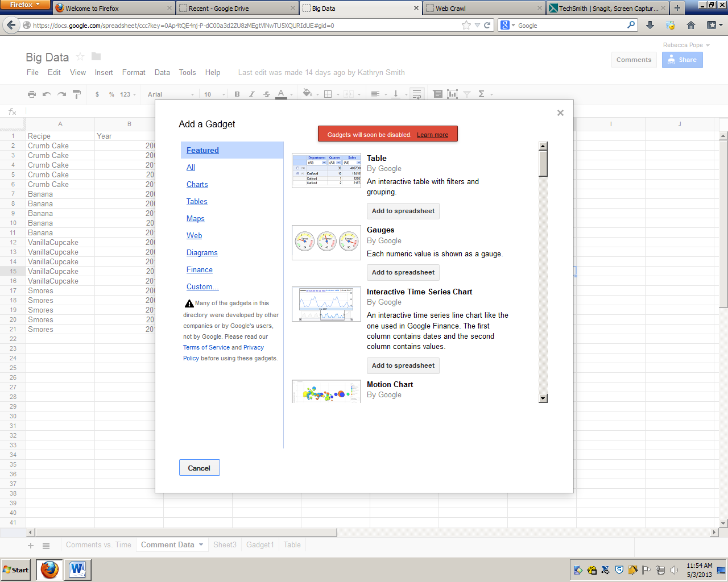Viewport: 728px width, 582px height.
Task: Toggle strikethrough formatting
Action: pos(267,94)
